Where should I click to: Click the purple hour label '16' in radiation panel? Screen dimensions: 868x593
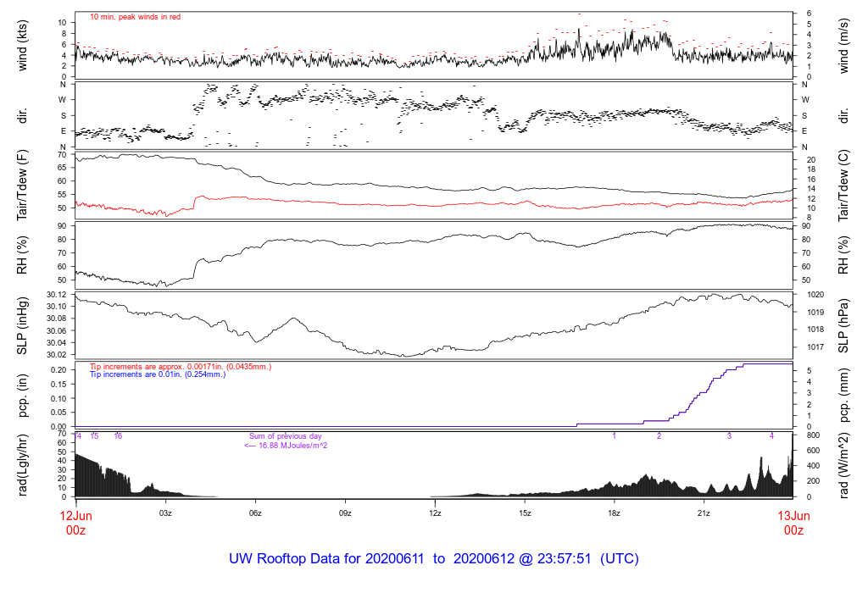pyautogui.click(x=118, y=436)
